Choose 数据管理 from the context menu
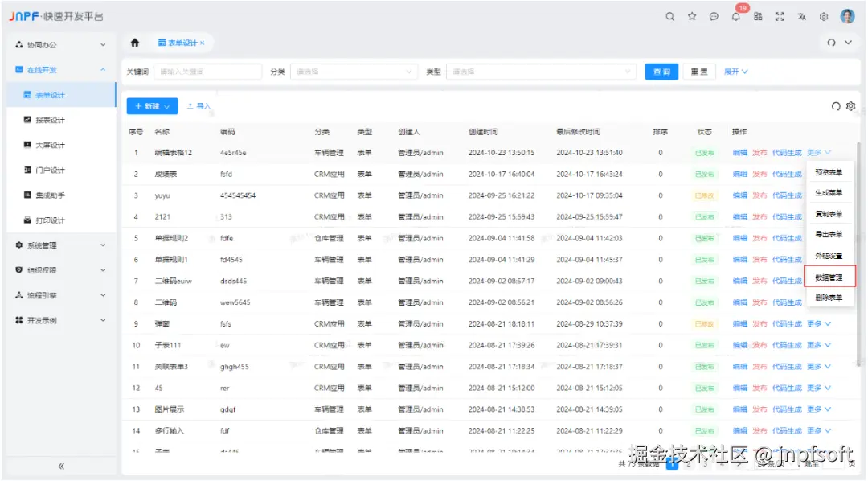Screen dimensions: 868x481 829,277
